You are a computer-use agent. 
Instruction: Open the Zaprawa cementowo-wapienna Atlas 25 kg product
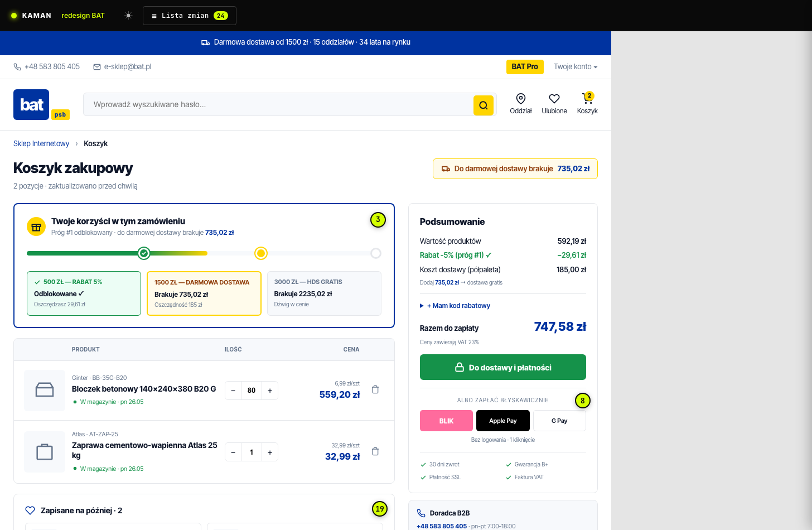[144, 450]
